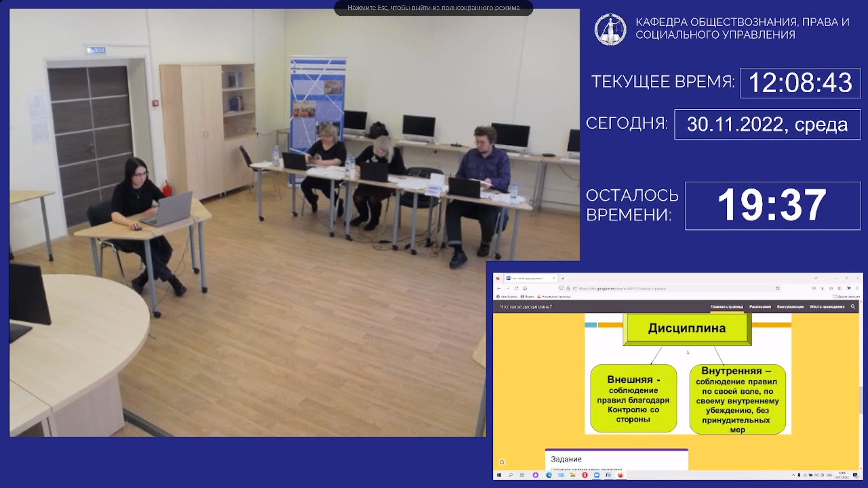Screen dimensions: 868x488
Task: Open the browser hamburger menu
Action: click(x=857, y=288)
